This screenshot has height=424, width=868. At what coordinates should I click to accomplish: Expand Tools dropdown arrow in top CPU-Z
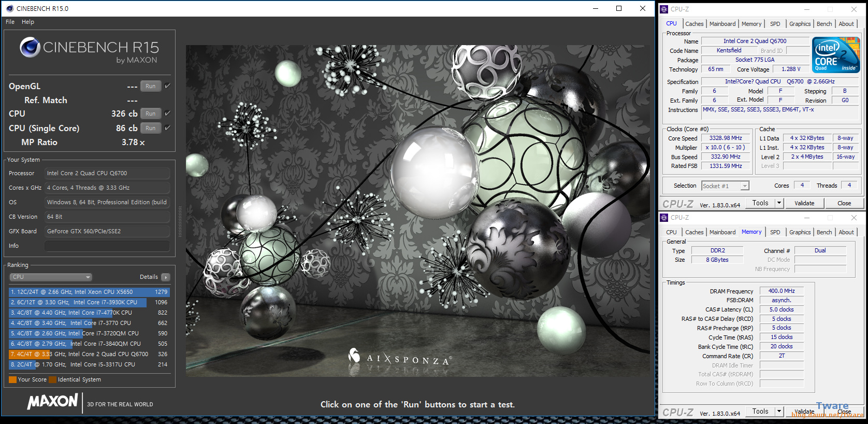click(779, 203)
